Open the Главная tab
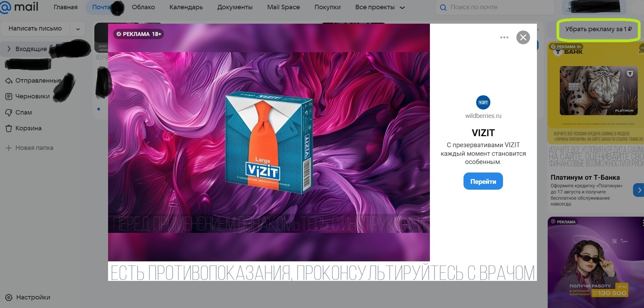The height and width of the screenshot is (308, 644). (x=66, y=7)
